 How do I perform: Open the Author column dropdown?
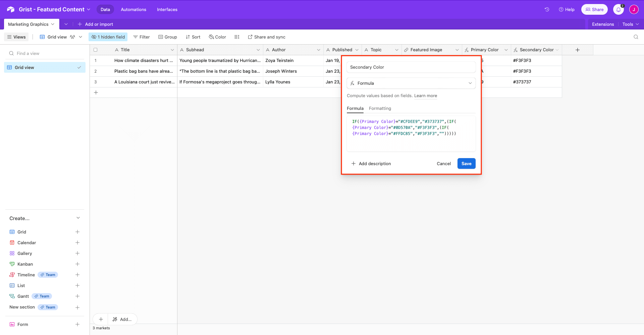point(318,50)
